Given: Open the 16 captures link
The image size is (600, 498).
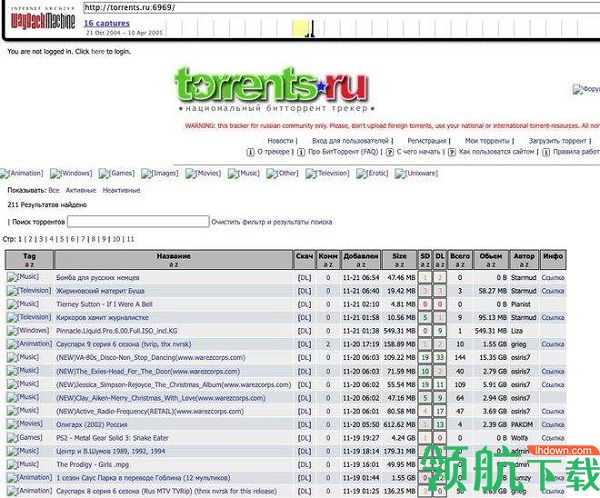Looking at the screenshot, I should click(x=107, y=23).
